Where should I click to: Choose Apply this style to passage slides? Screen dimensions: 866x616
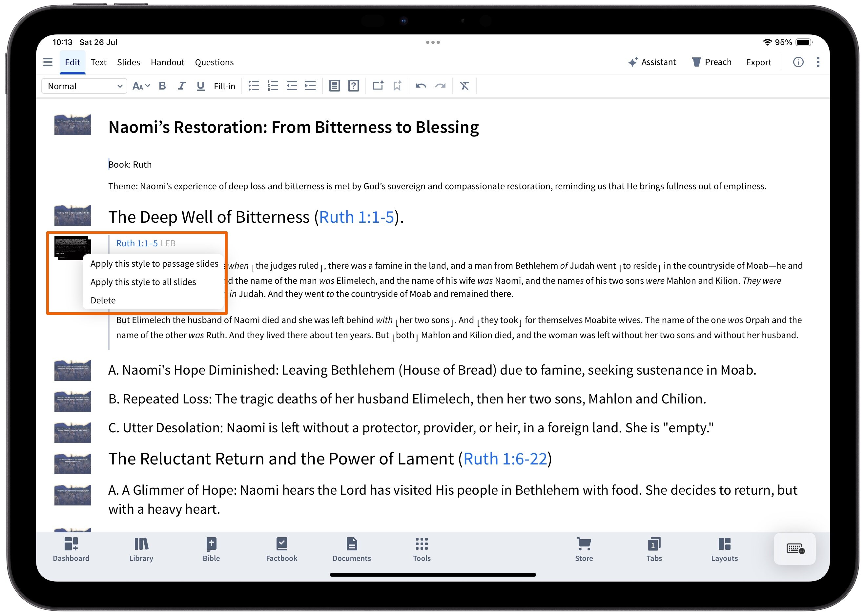(154, 264)
